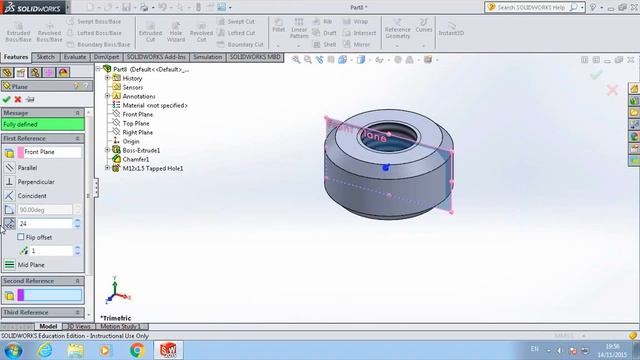Collapse the Second Reference section
The image size is (640, 360).
pos(78,281)
